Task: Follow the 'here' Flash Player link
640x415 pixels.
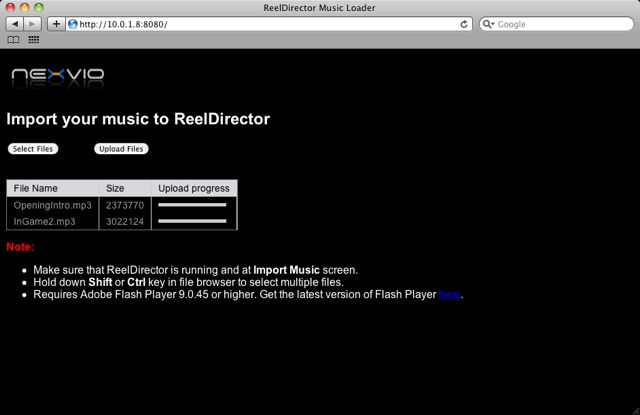Action: (x=450, y=295)
